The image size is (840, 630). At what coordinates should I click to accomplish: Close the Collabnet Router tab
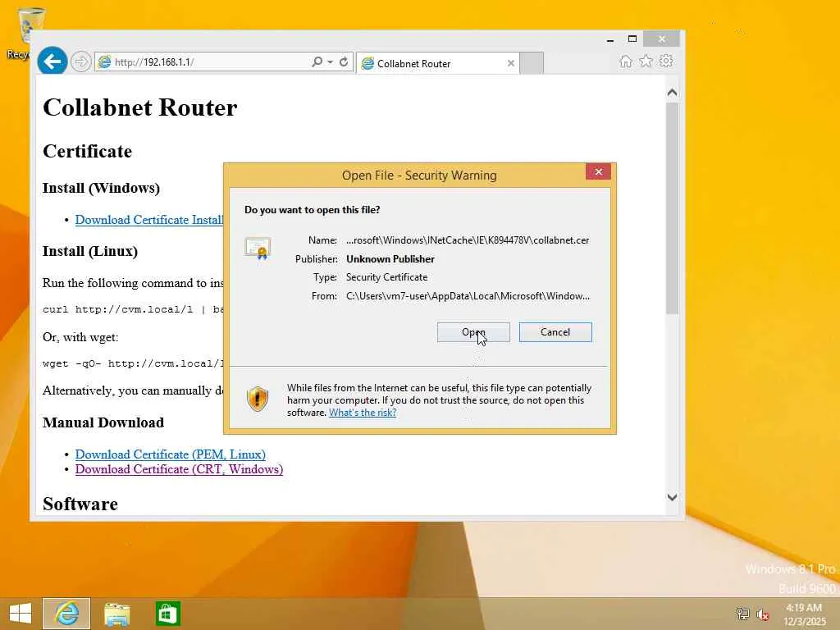click(x=511, y=63)
